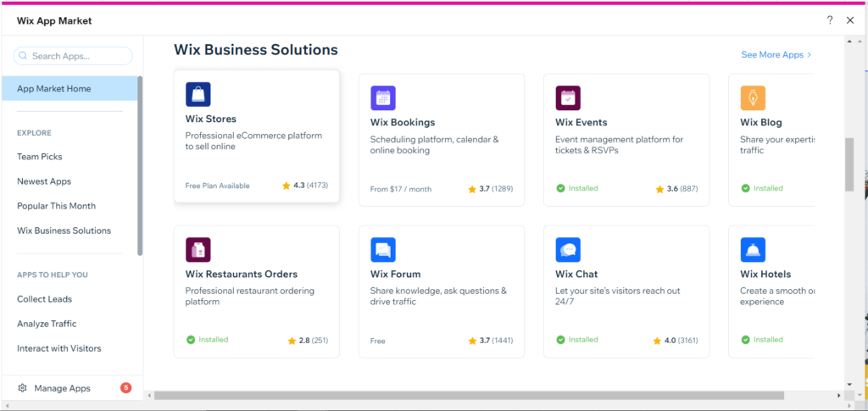Click the 4.3 (4173) rating text
The height and width of the screenshot is (411, 868).
310,186
